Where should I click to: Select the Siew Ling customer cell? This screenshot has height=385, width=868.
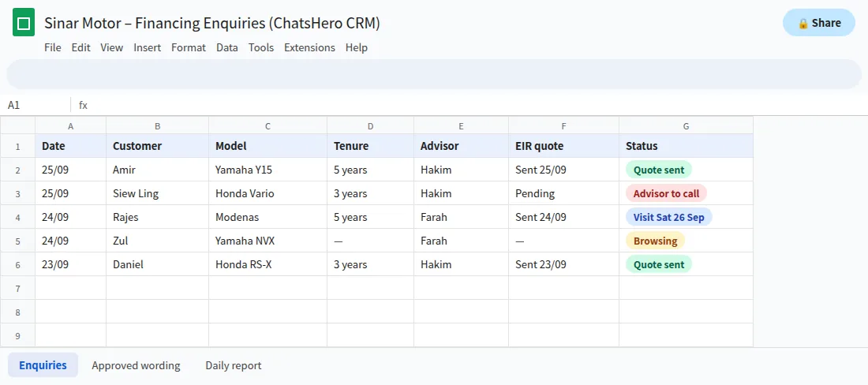158,193
